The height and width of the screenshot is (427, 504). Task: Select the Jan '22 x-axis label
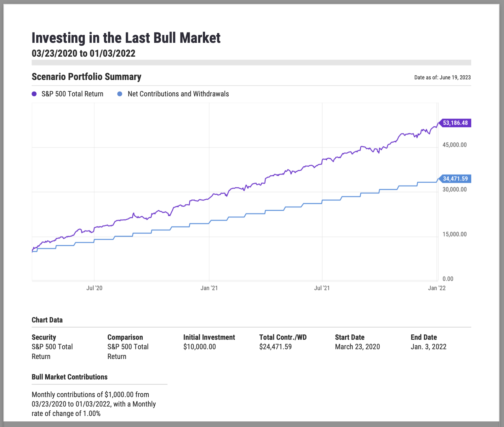437,288
